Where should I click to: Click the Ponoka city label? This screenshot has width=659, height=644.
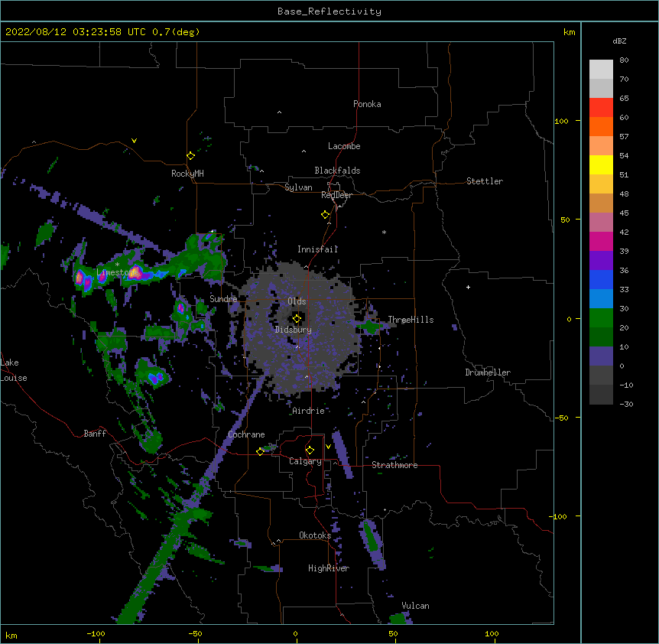pyautogui.click(x=367, y=104)
